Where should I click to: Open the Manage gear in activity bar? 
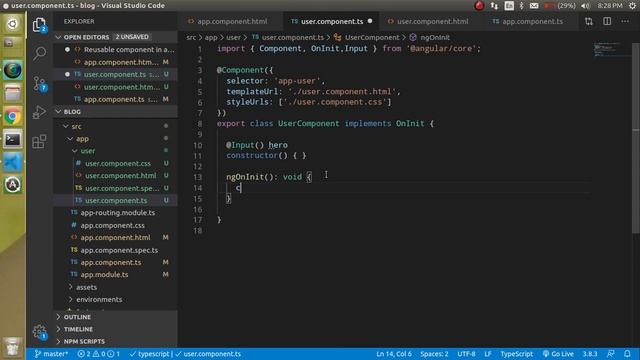click(x=40, y=332)
